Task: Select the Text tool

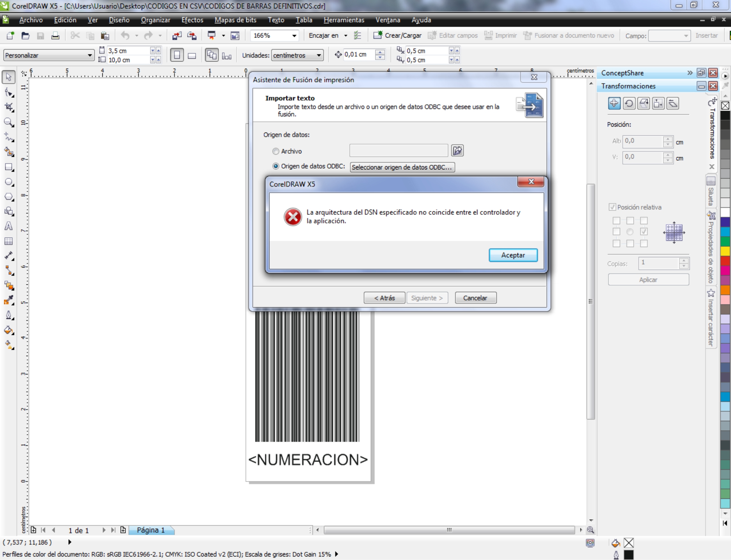Action: tap(9, 226)
